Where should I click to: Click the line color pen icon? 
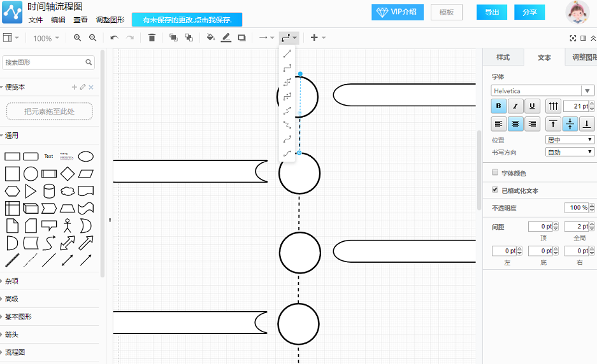pyautogui.click(x=226, y=38)
